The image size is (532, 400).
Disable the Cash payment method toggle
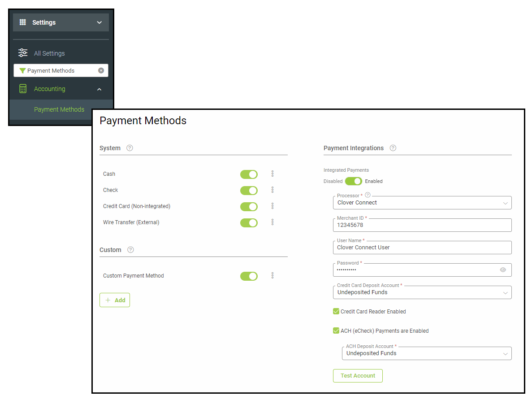(249, 174)
